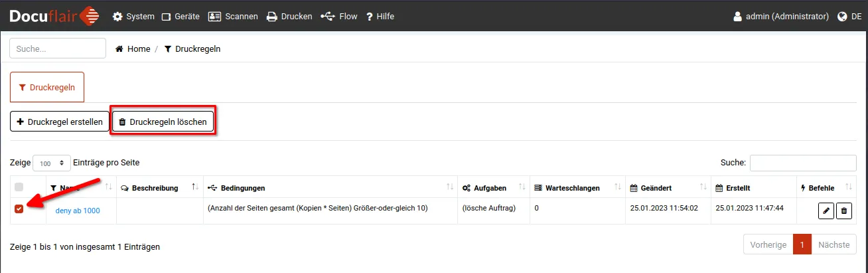Click the Nächste pagination button
868x273 pixels.
[833, 245]
